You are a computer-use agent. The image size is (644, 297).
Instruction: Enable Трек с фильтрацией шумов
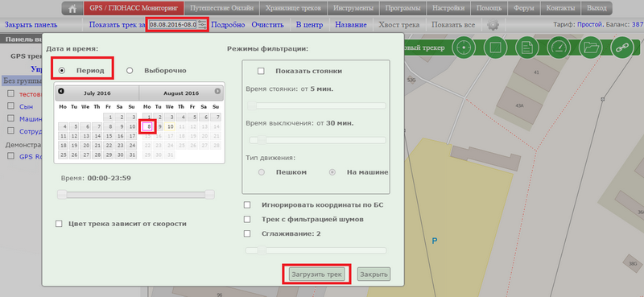247,220
